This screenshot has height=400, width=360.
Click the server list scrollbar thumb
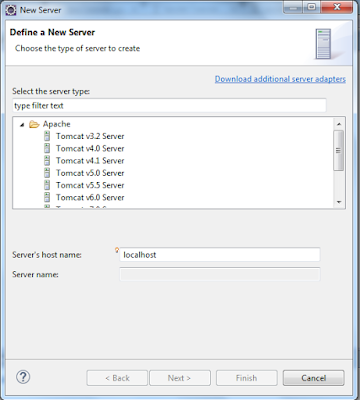click(x=339, y=151)
